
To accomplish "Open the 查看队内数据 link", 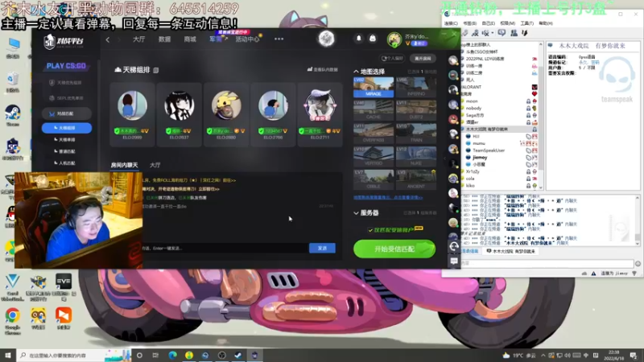I will (323, 70).
